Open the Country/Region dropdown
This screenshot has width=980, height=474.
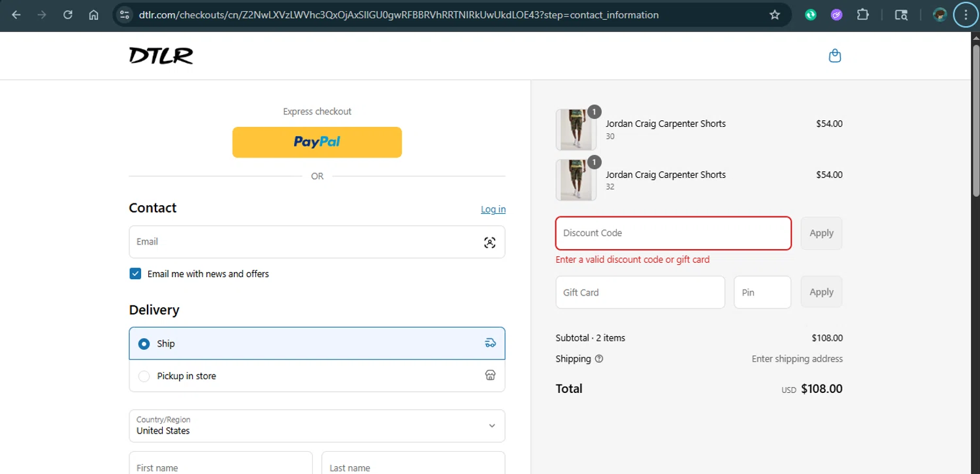point(317,426)
